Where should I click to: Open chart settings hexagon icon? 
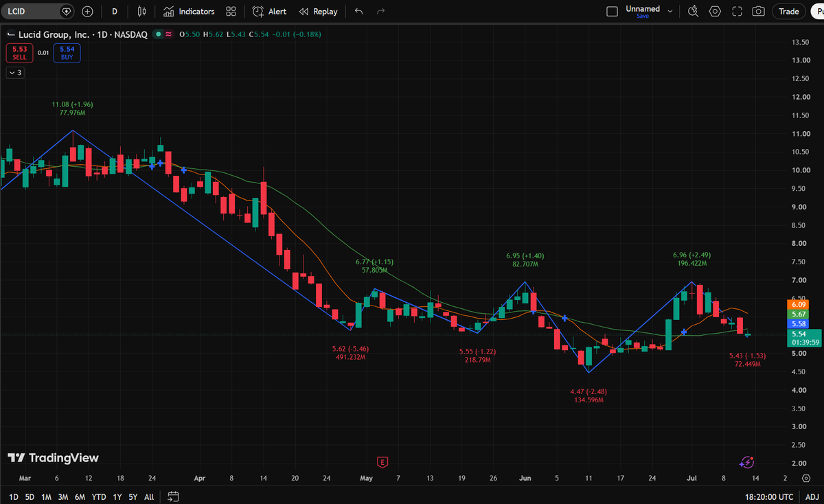[x=716, y=11]
